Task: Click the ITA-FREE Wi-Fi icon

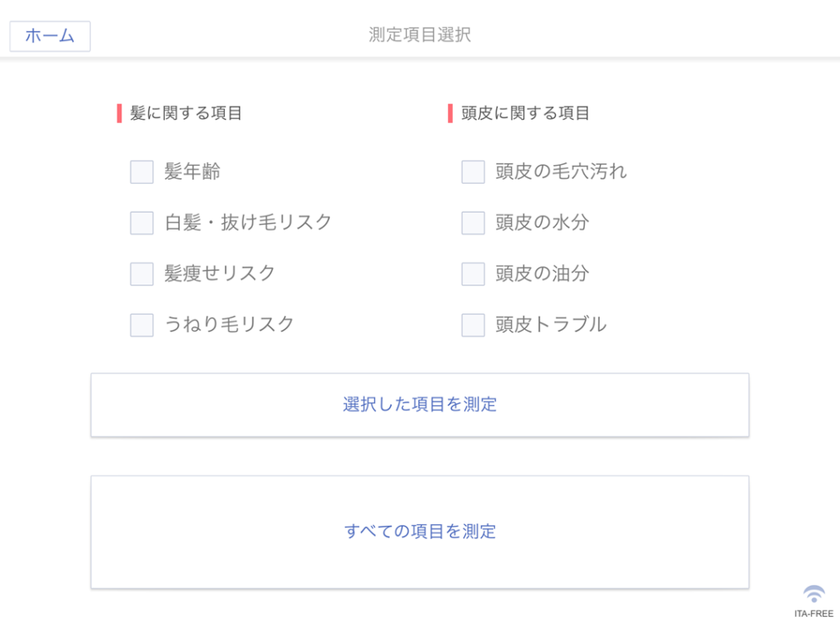Action: [x=814, y=594]
